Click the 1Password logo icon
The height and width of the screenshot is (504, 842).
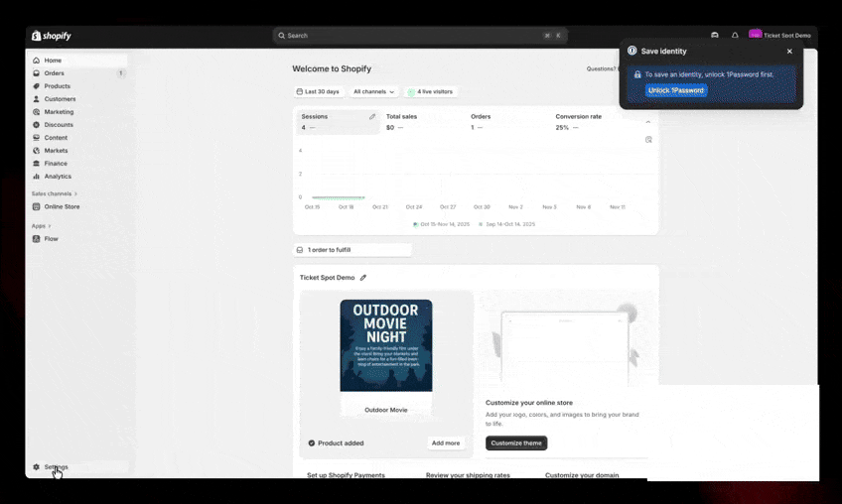coord(632,51)
